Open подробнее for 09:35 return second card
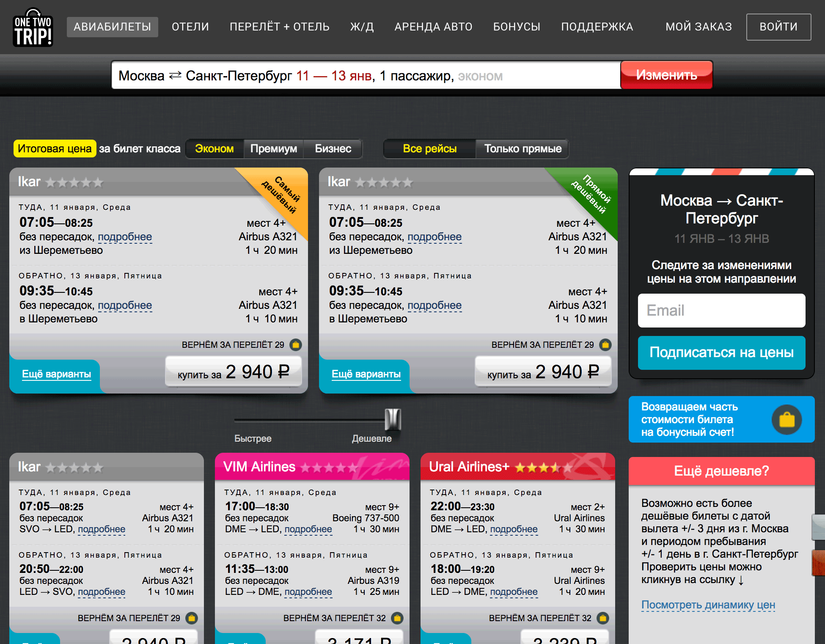Screen dimensions: 825x644 tap(434, 305)
